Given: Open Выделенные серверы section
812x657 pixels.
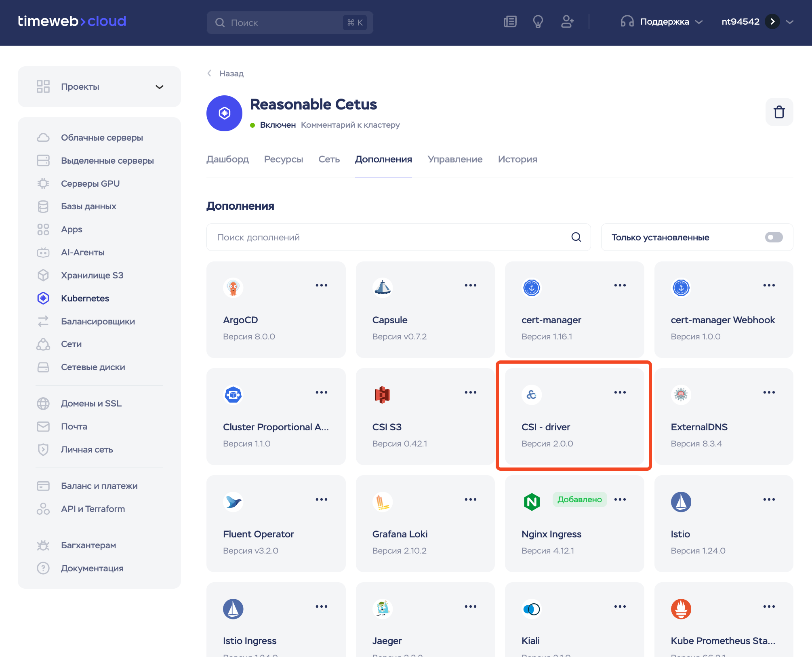Looking at the screenshot, I should [99, 161].
